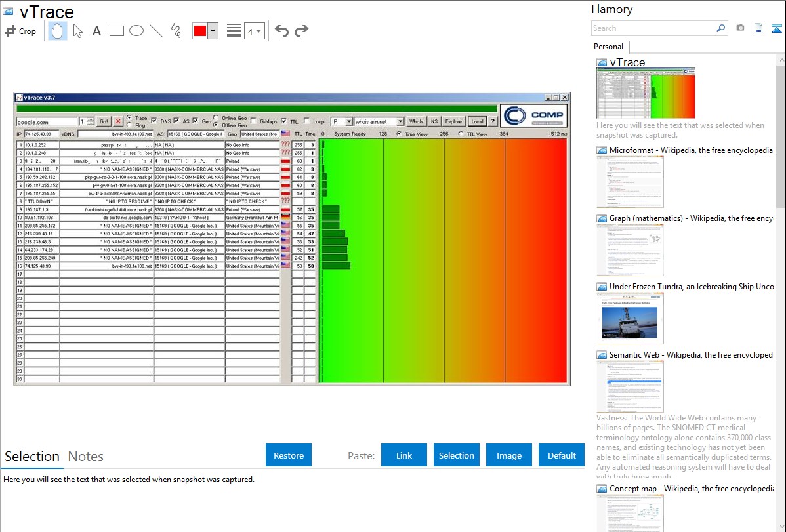Open the Under Frozen Tundra ship thumbnail
786x532 pixels.
(x=630, y=318)
